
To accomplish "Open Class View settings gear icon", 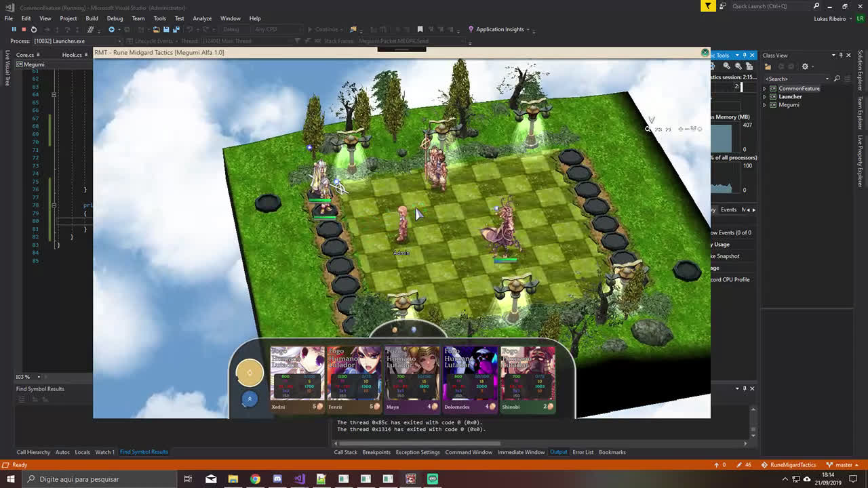I will 805,66.
